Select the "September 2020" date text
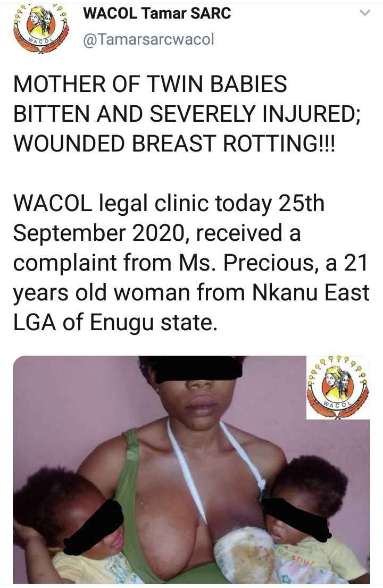The image size is (383, 588). pyautogui.click(x=97, y=233)
